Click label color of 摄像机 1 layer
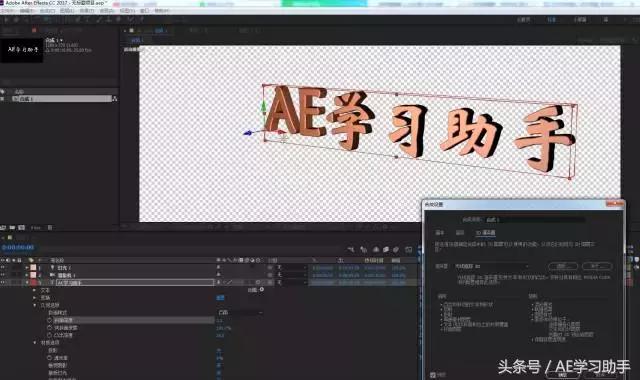Image resolution: width=640 pixels, height=380 pixels. pos(33,275)
